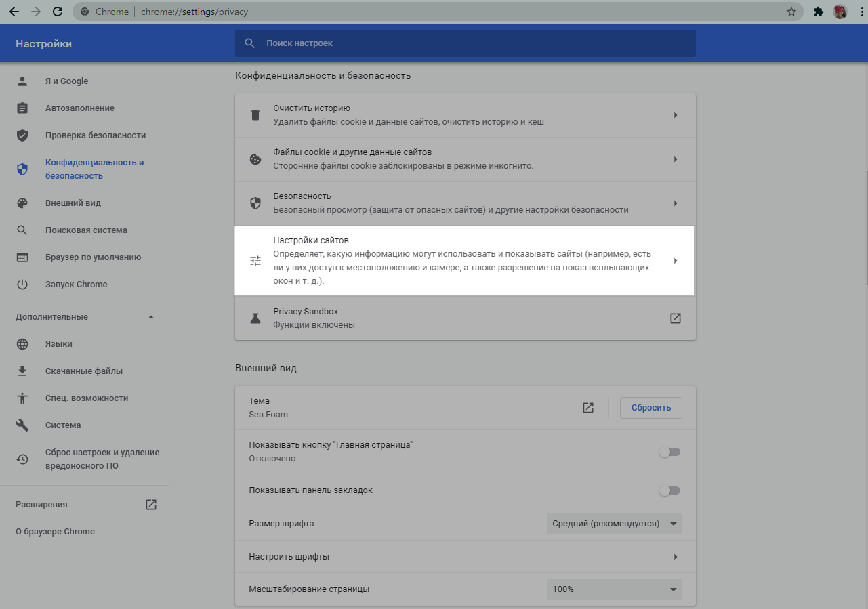
Task: Click the browser back arrow
Action: [x=14, y=12]
